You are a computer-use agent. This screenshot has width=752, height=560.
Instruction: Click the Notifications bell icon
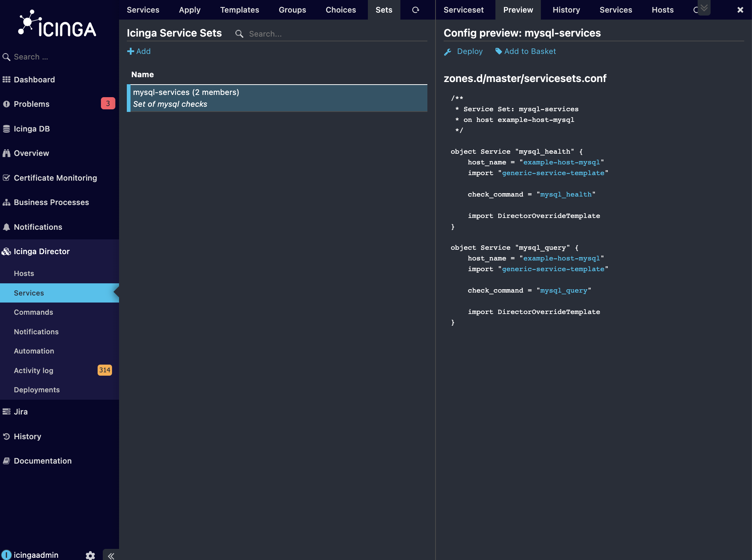click(6, 227)
